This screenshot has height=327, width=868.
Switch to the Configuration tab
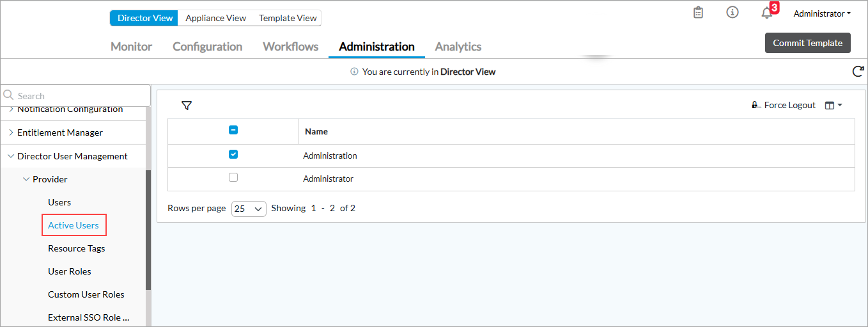pos(207,47)
